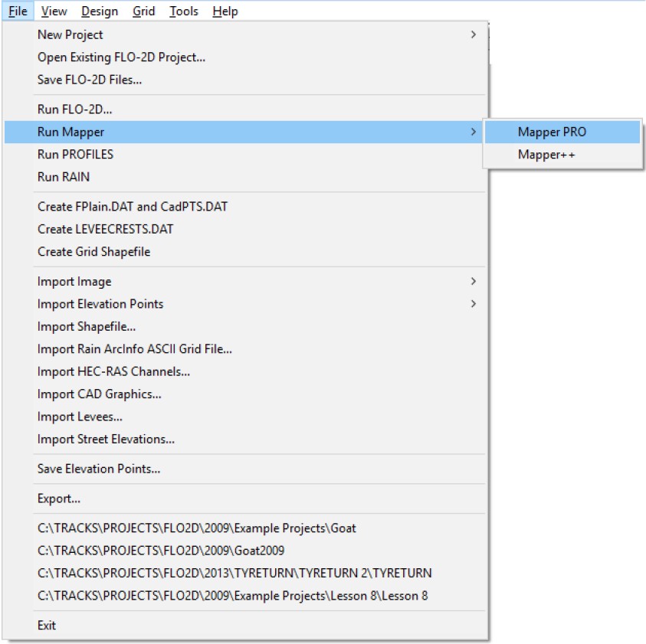Open the Help menu
The width and height of the screenshot is (646, 644).
pos(225,11)
